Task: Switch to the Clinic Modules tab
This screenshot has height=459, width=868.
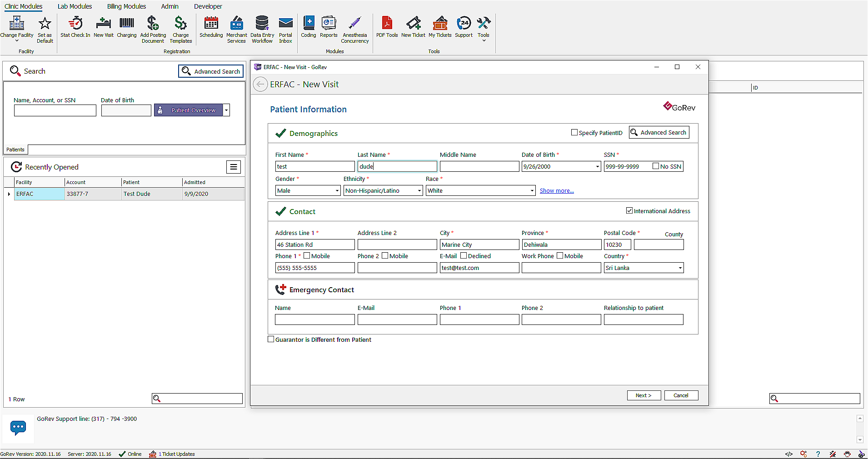Action: 24,6
